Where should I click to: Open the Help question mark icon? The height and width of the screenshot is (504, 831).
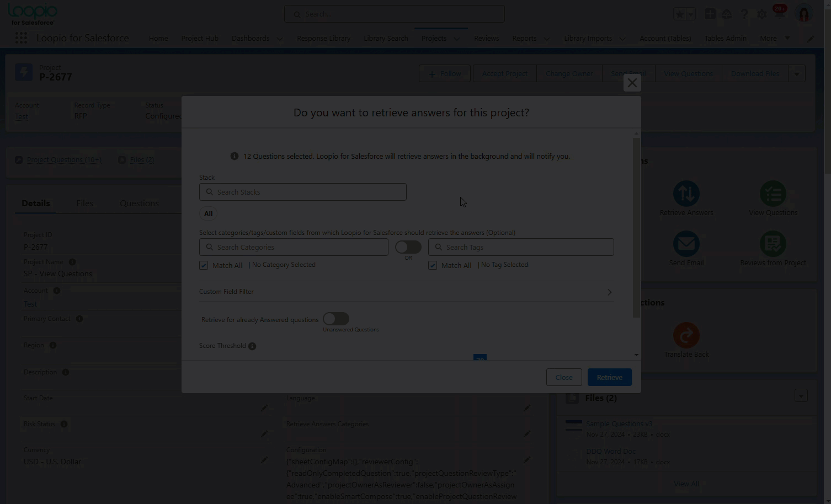click(744, 14)
